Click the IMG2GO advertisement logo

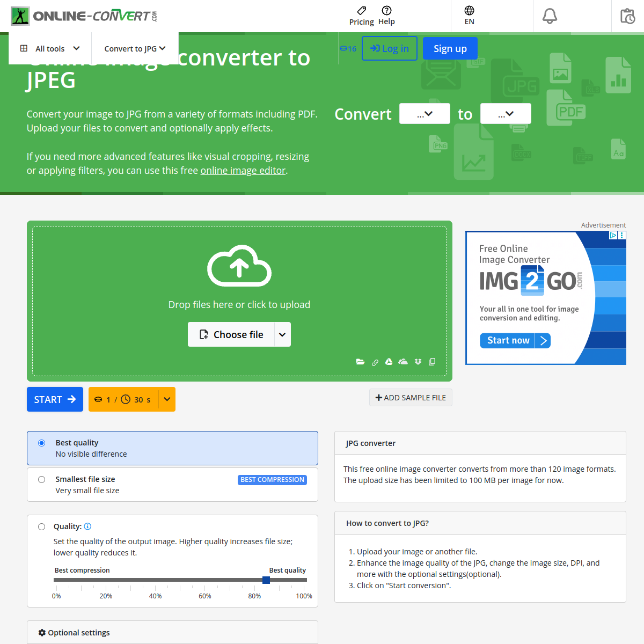point(531,281)
